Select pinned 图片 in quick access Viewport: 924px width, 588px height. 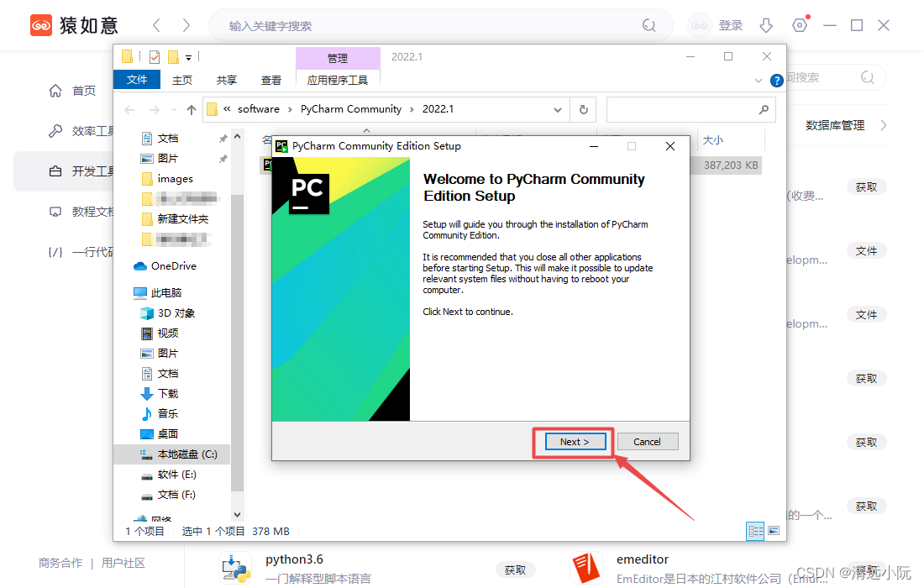coord(168,159)
